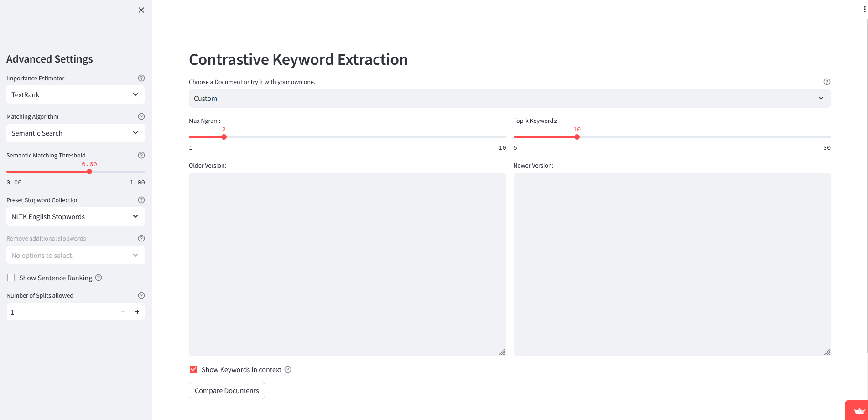868x420 pixels.
Task: Expand NLTK English Stopwords dropdown
Action: [76, 216]
